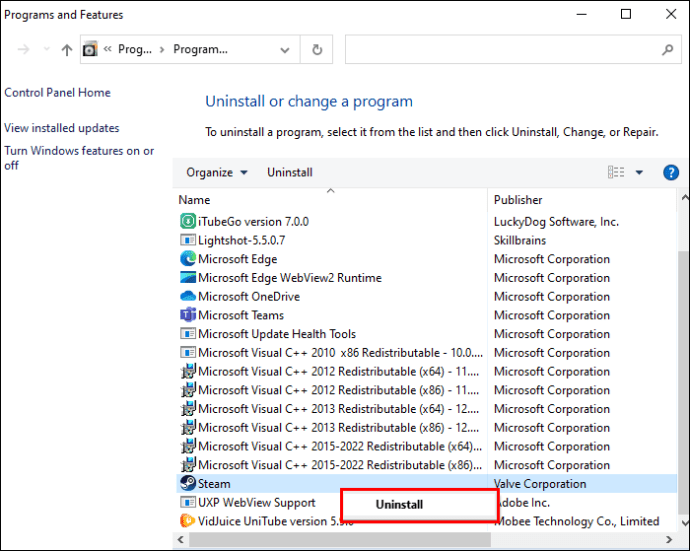Viewport: 690px width, 551px height.
Task: Expand the view options dropdown arrow
Action: pyautogui.click(x=640, y=172)
